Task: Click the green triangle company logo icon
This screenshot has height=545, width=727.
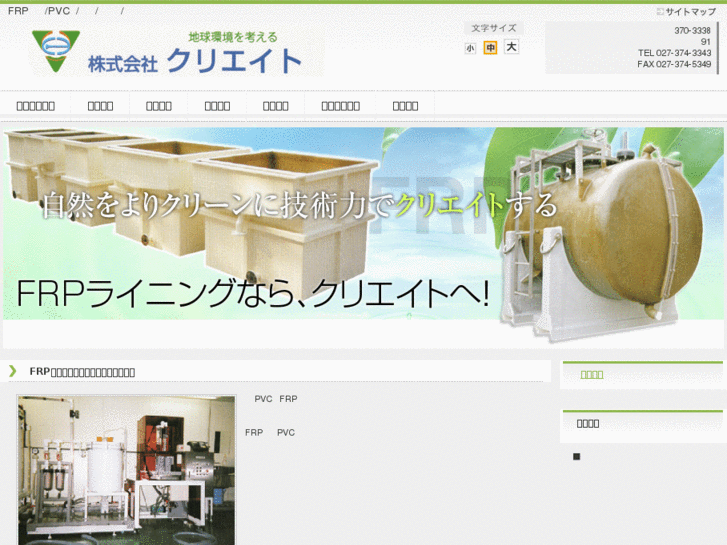Action: point(56,51)
